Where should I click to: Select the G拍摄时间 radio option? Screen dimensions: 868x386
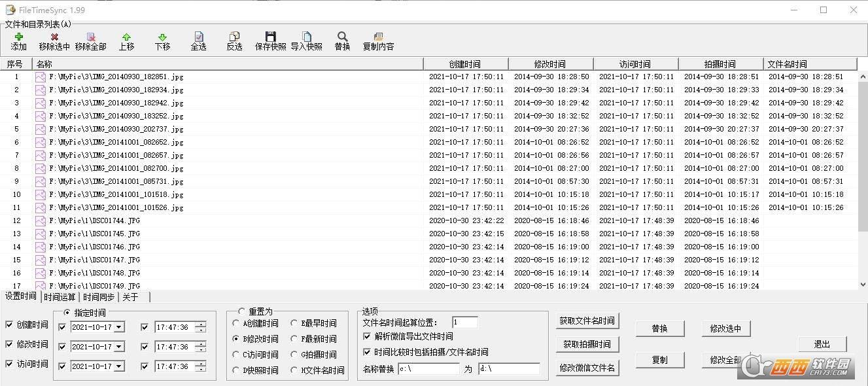point(295,355)
